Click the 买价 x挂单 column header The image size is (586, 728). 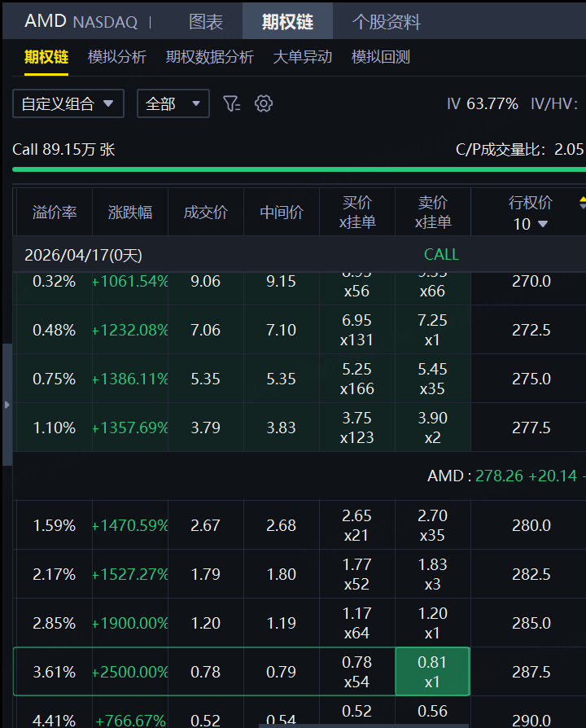click(x=356, y=213)
